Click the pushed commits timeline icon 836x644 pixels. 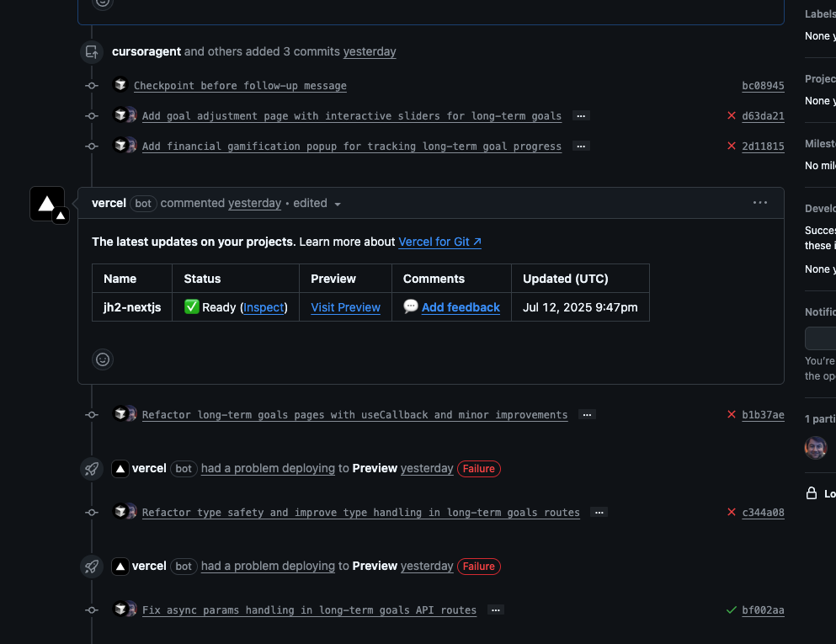pos(92,52)
